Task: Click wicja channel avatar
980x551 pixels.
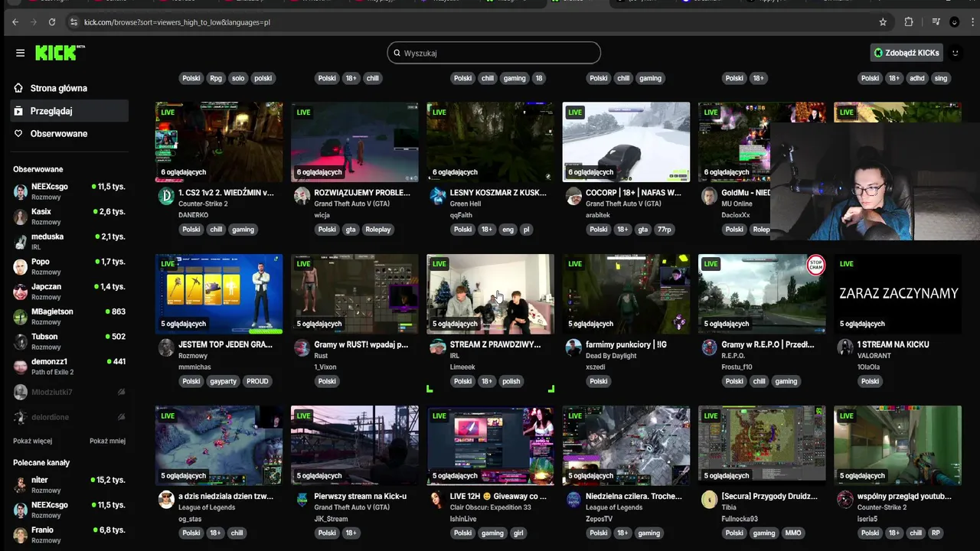Action: coord(302,197)
